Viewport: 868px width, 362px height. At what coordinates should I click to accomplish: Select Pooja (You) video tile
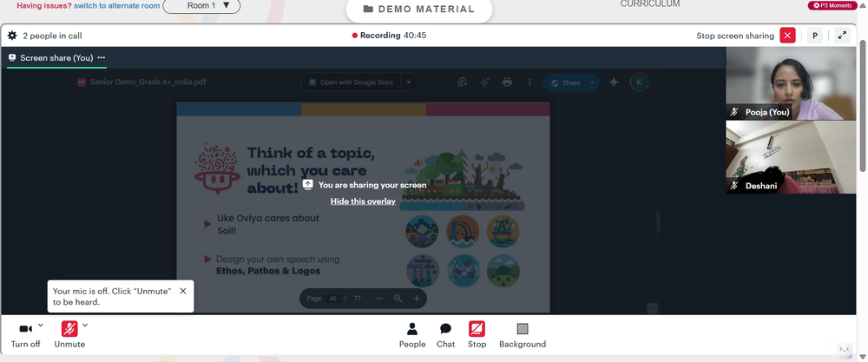point(791,83)
